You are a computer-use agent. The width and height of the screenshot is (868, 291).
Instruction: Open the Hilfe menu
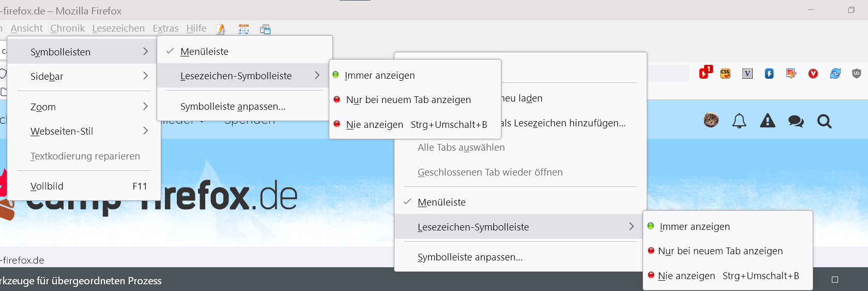[x=196, y=28]
